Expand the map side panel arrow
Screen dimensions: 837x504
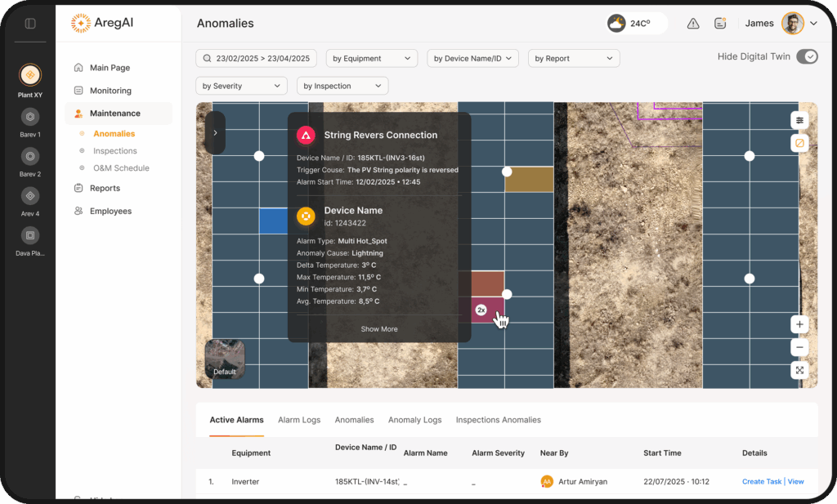click(x=215, y=132)
